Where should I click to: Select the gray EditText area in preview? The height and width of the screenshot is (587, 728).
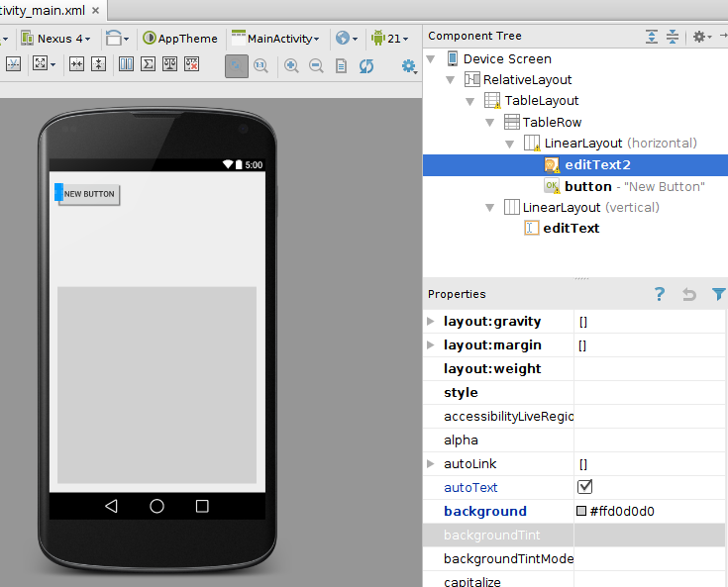(x=156, y=385)
